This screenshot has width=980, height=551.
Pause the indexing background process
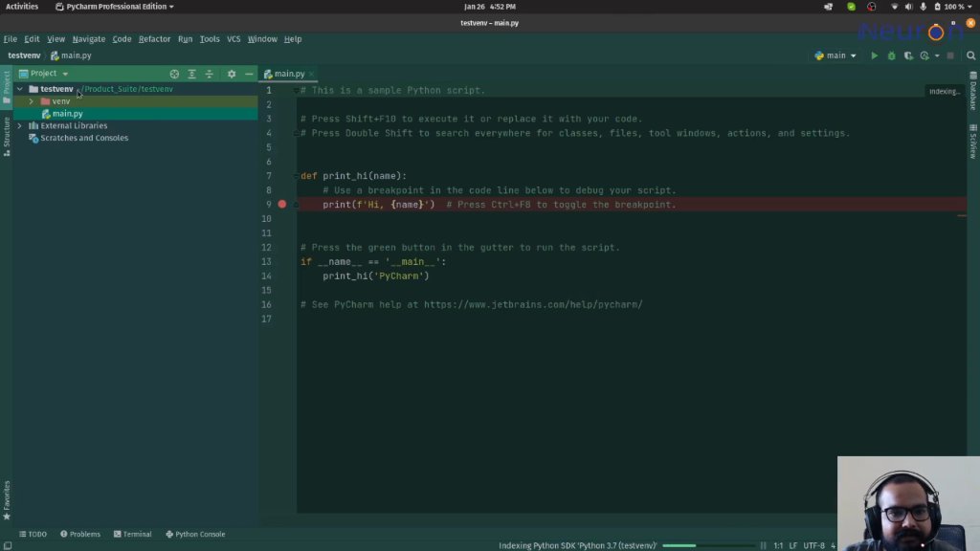tap(763, 545)
